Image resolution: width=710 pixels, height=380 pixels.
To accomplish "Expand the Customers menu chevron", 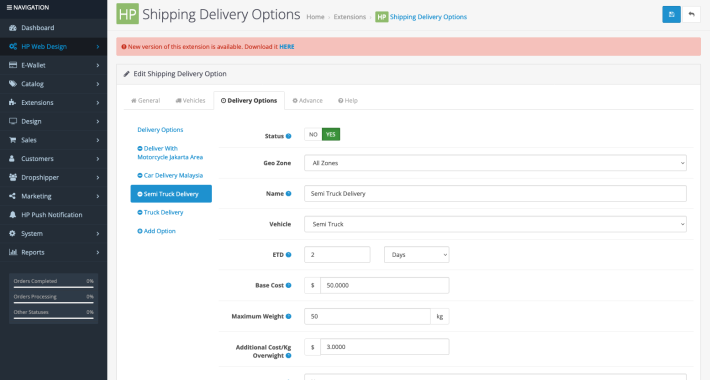I will pyautogui.click(x=98, y=159).
